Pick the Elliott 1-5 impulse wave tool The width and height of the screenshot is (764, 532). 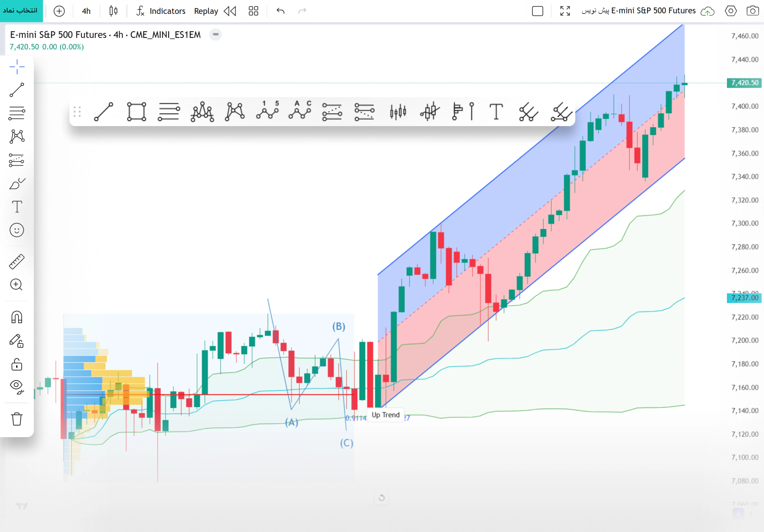click(268, 111)
